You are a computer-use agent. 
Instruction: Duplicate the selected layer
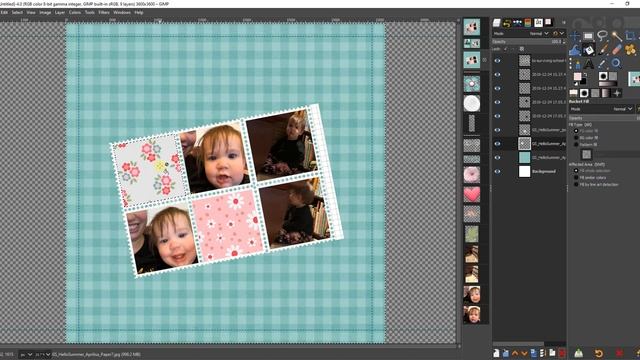533,353
